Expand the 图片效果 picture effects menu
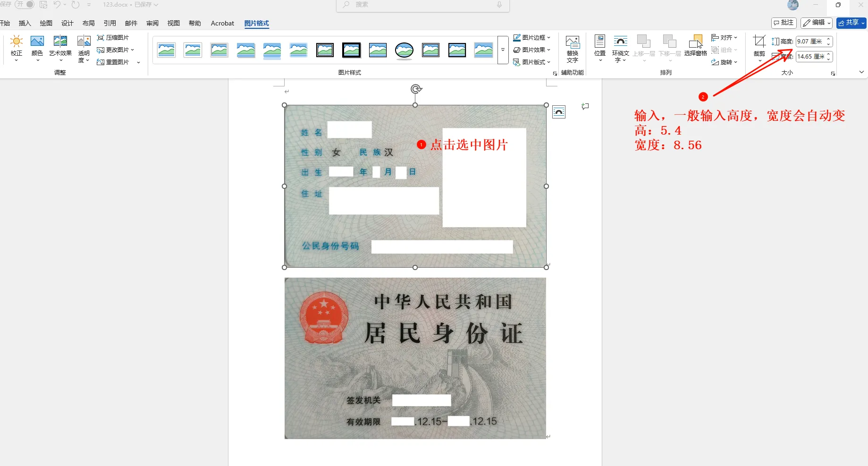Image resolution: width=868 pixels, height=466 pixels. point(532,50)
